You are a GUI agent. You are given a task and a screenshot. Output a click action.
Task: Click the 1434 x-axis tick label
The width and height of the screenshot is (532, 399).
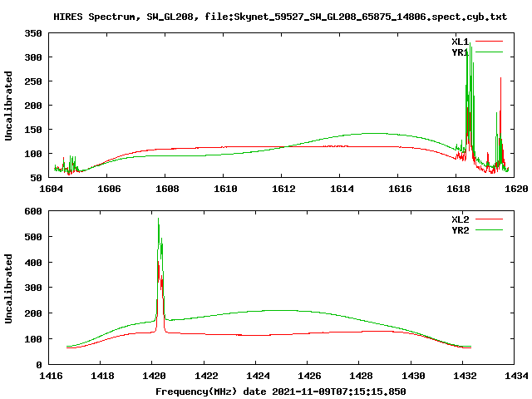click(516, 376)
